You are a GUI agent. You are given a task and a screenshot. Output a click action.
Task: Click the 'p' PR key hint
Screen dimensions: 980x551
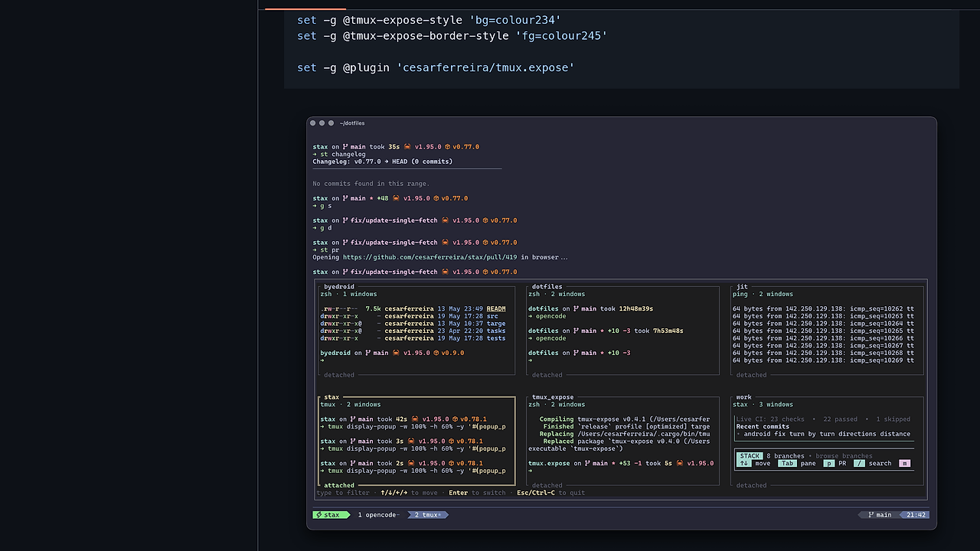tap(828, 463)
